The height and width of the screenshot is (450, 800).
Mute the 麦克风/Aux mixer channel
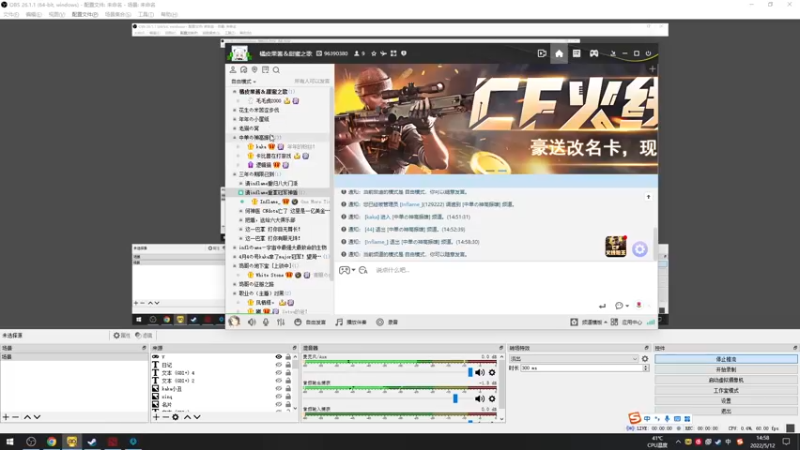[480, 372]
